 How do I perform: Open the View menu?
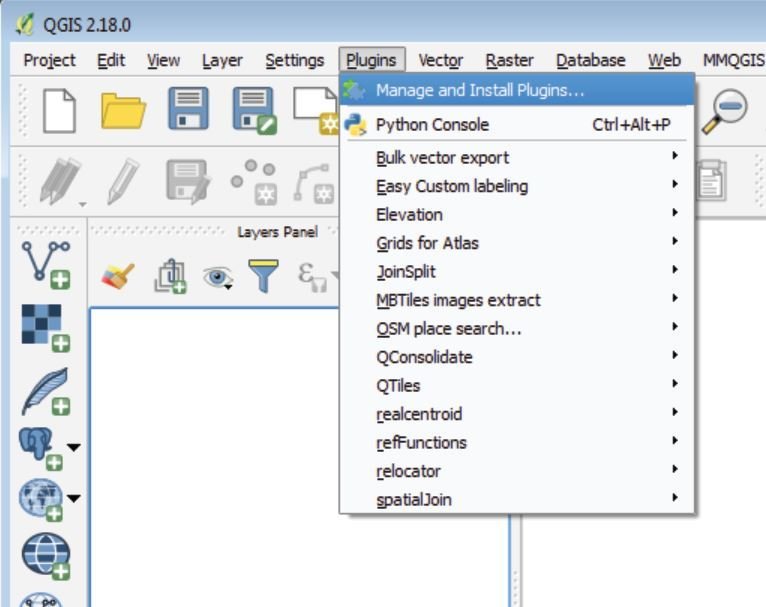[x=164, y=61]
